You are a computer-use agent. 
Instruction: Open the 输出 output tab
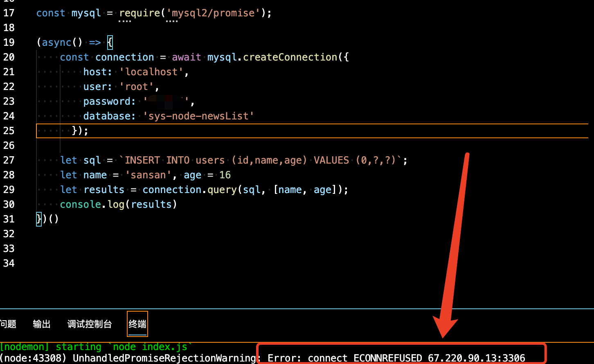pos(42,324)
